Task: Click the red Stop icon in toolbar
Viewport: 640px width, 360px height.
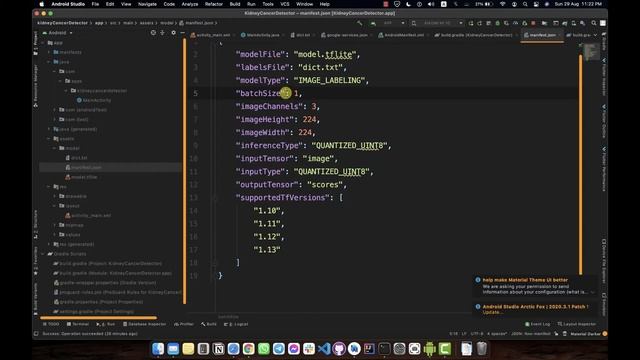Action: (533, 23)
